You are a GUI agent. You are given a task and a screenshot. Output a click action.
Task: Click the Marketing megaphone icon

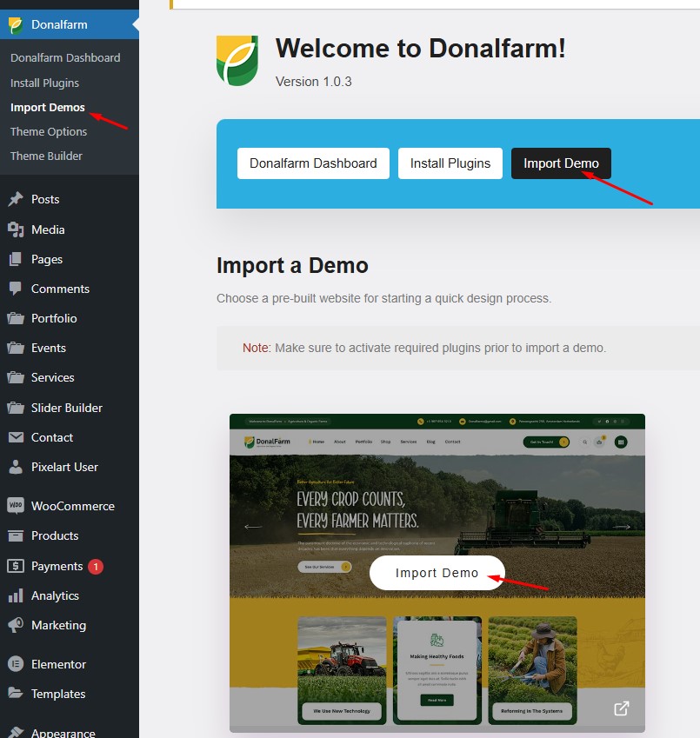click(x=16, y=625)
